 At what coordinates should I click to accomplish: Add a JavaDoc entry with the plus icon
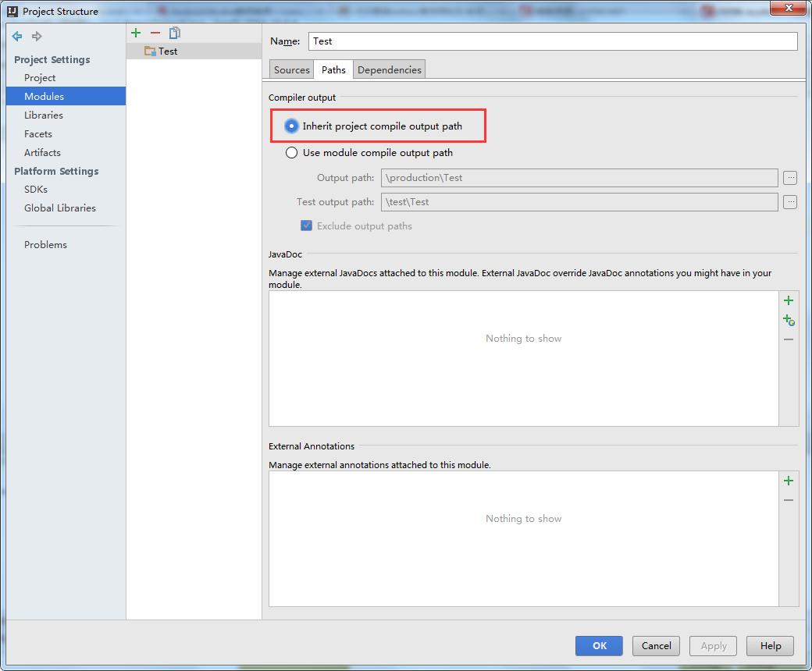(x=788, y=300)
